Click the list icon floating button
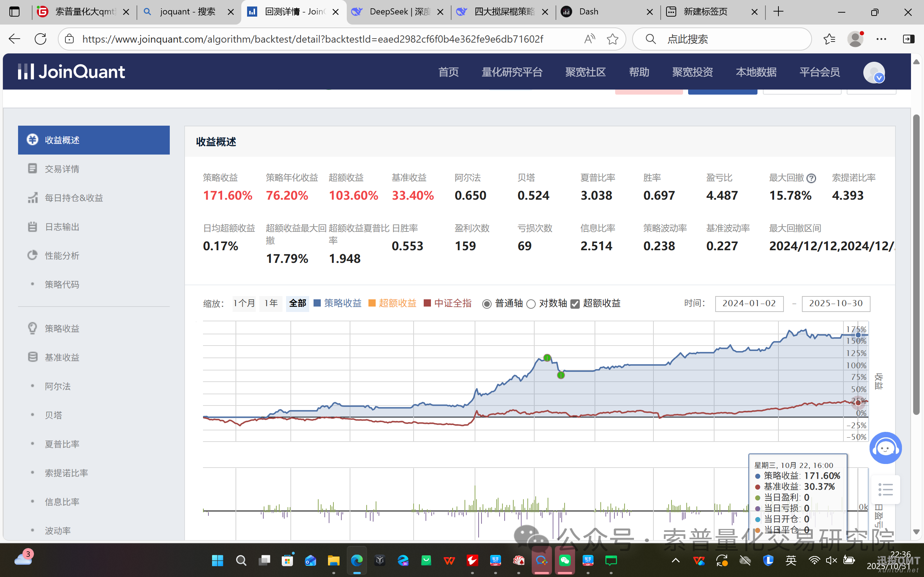924x577 pixels. point(885,489)
